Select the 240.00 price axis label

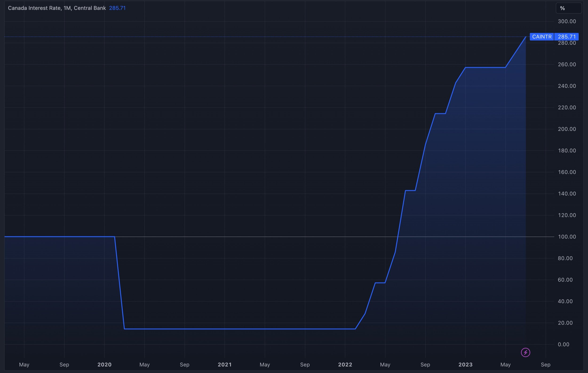[x=567, y=86]
